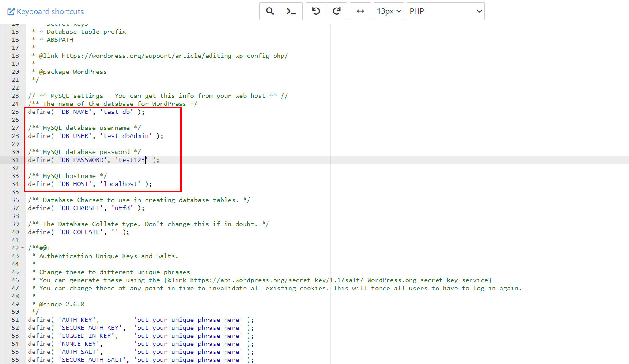
Task: Click the 'MySQL database password' comment
Action: (x=84, y=152)
